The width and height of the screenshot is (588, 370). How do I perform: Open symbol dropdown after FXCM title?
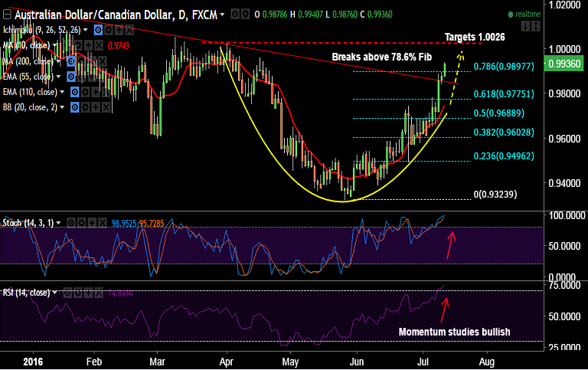pos(222,15)
